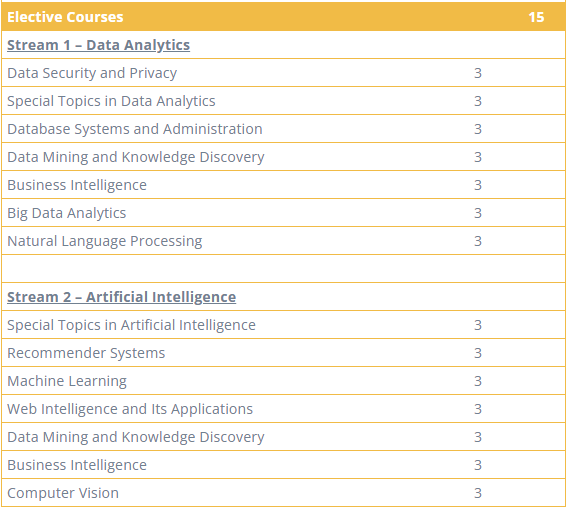
Task: Select Data Security and Privacy course
Action: point(92,73)
